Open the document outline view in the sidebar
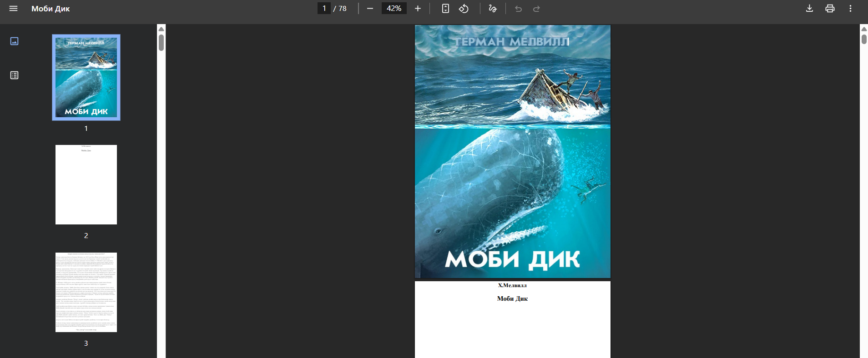This screenshot has height=358, width=868. point(14,75)
